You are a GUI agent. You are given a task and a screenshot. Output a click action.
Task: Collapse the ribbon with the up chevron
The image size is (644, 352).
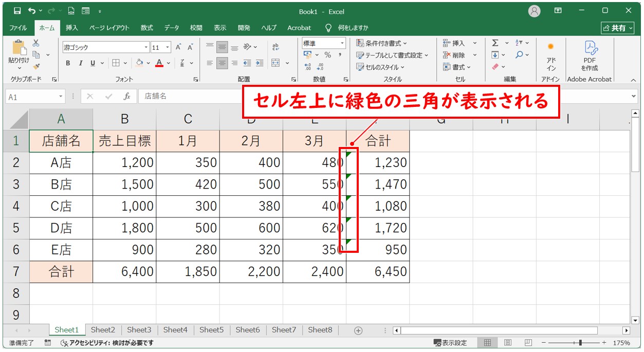tap(633, 80)
